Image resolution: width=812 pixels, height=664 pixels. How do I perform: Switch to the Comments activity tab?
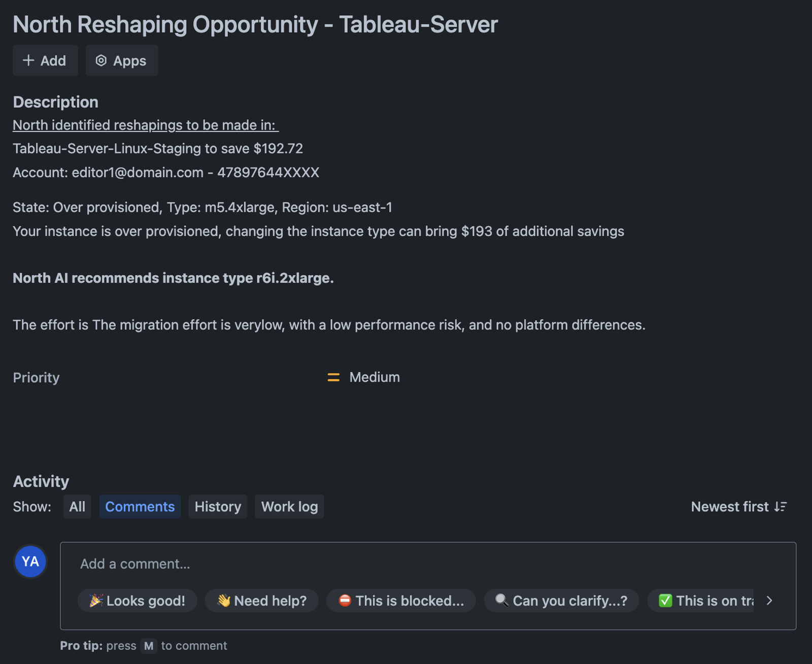pyautogui.click(x=140, y=507)
